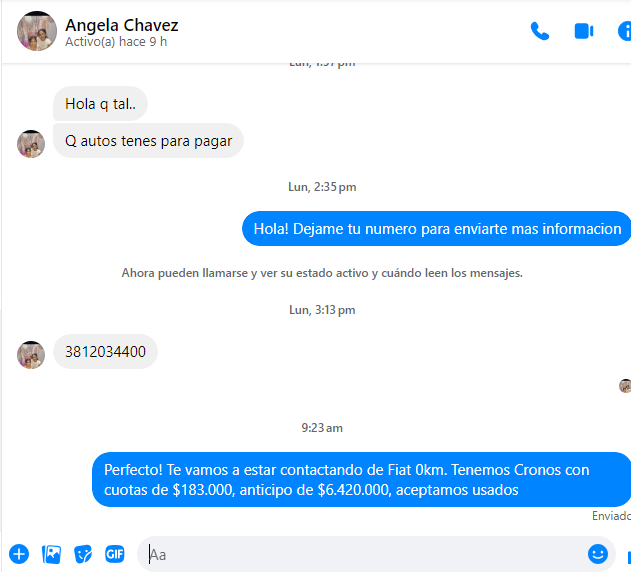The image size is (631, 572).
Task: Click sender avatar beside 'Q autos tenes' message
Action: click(x=31, y=144)
